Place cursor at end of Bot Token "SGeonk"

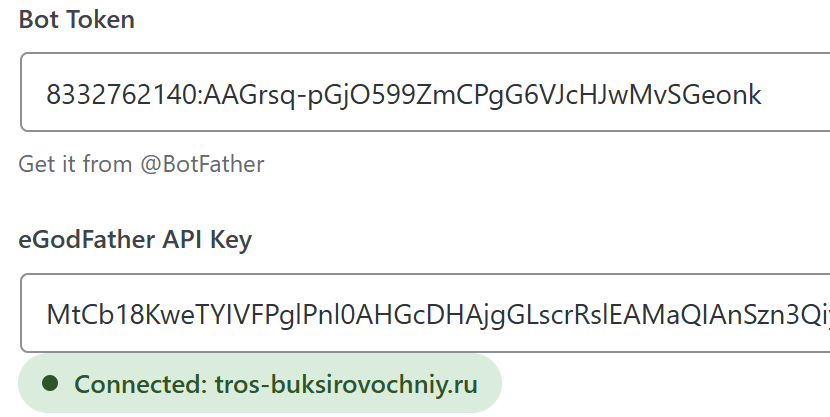tap(763, 95)
